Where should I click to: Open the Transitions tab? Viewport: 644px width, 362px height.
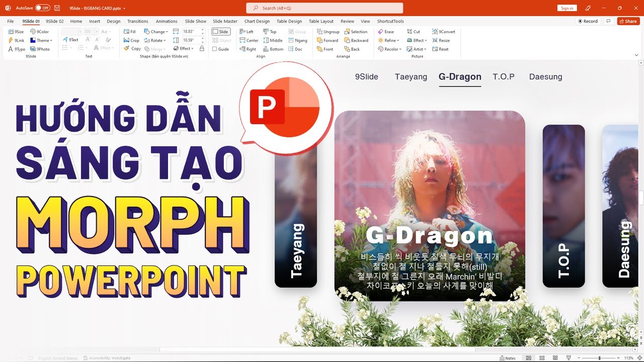pyautogui.click(x=138, y=21)
